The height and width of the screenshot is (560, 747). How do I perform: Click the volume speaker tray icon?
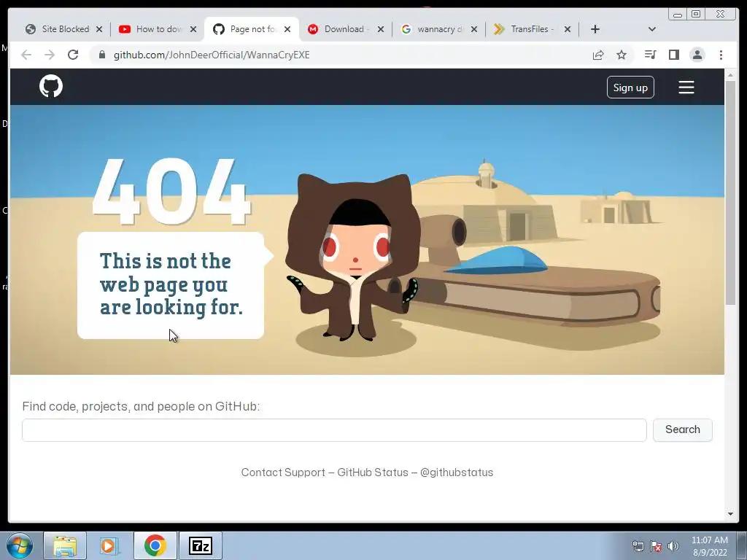click(673, 546)
